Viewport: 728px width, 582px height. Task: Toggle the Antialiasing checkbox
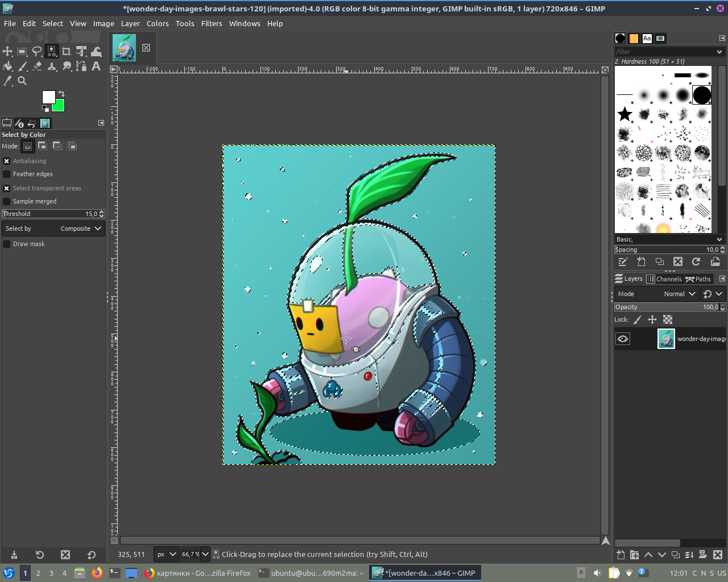(7, 161)
